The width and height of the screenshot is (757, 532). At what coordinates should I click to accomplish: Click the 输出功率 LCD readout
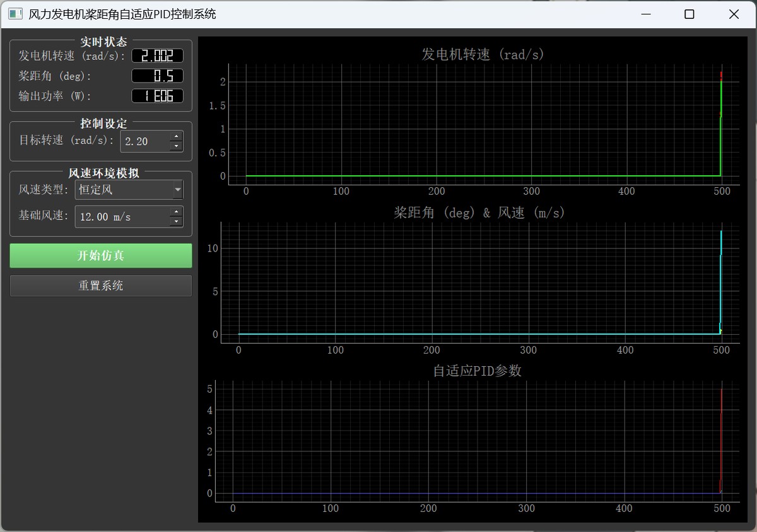(157, 96)
